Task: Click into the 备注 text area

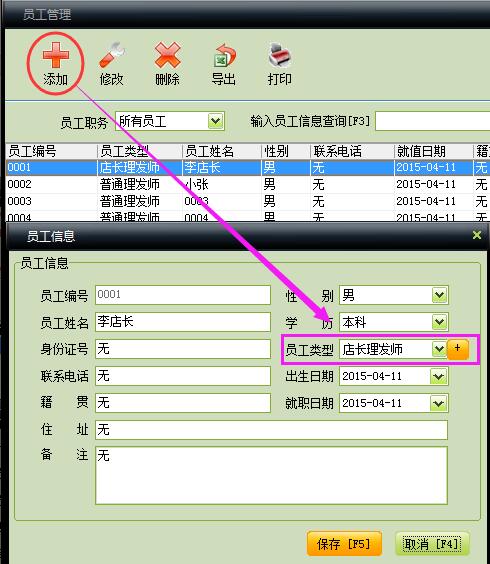Action: click(x=271, y=475)
